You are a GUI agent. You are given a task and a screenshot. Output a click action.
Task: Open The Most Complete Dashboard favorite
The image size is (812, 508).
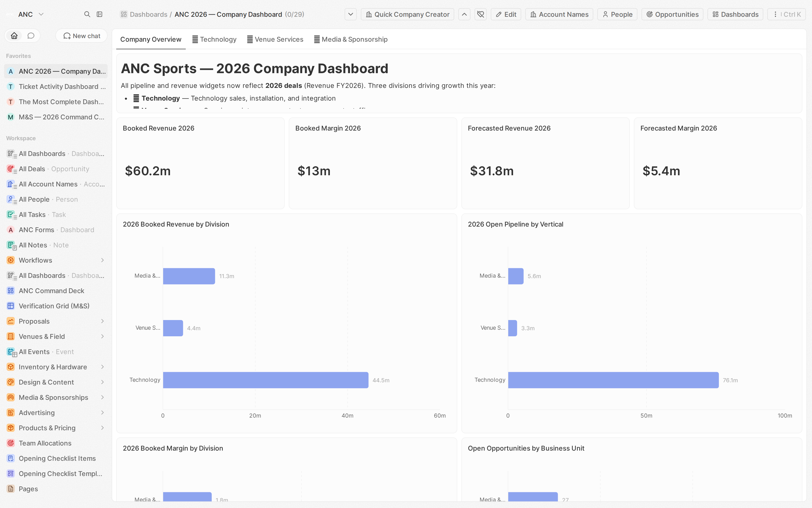[56, 101]
